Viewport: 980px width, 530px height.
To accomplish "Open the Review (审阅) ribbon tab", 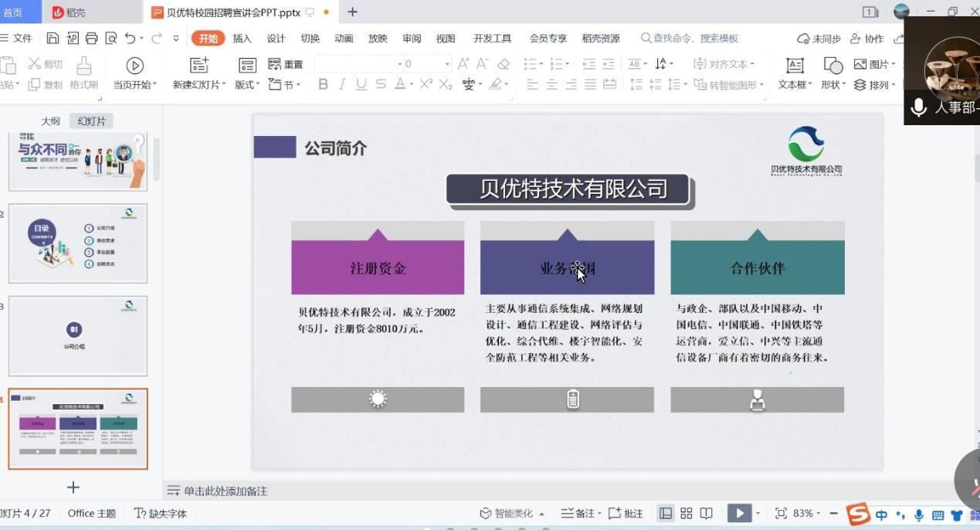I will [412, 39].
